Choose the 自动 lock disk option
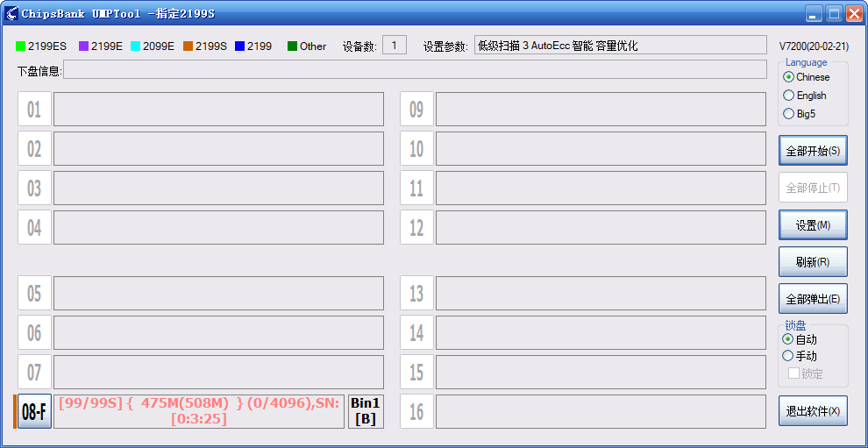Screen dimensions: 868x448 pos(787,339)
